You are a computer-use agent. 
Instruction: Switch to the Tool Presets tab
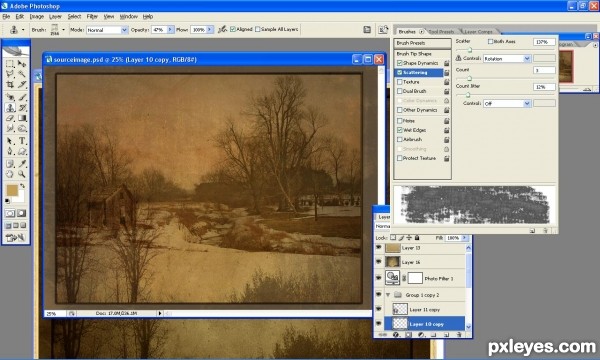(441, 32)
